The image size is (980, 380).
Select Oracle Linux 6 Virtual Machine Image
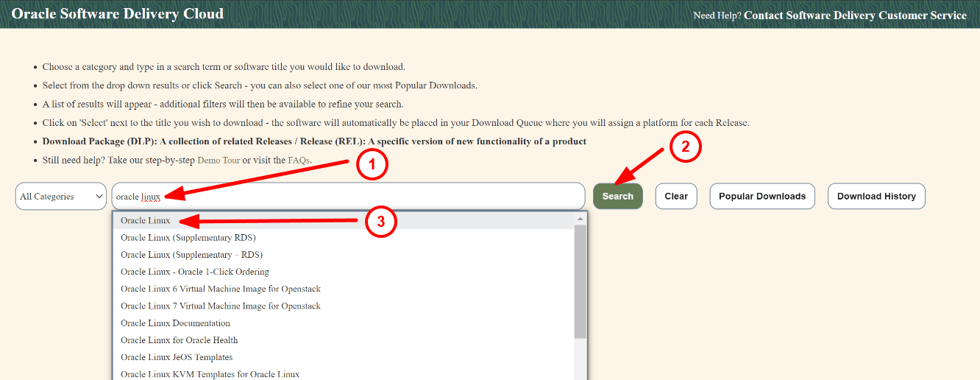point(221,289)
